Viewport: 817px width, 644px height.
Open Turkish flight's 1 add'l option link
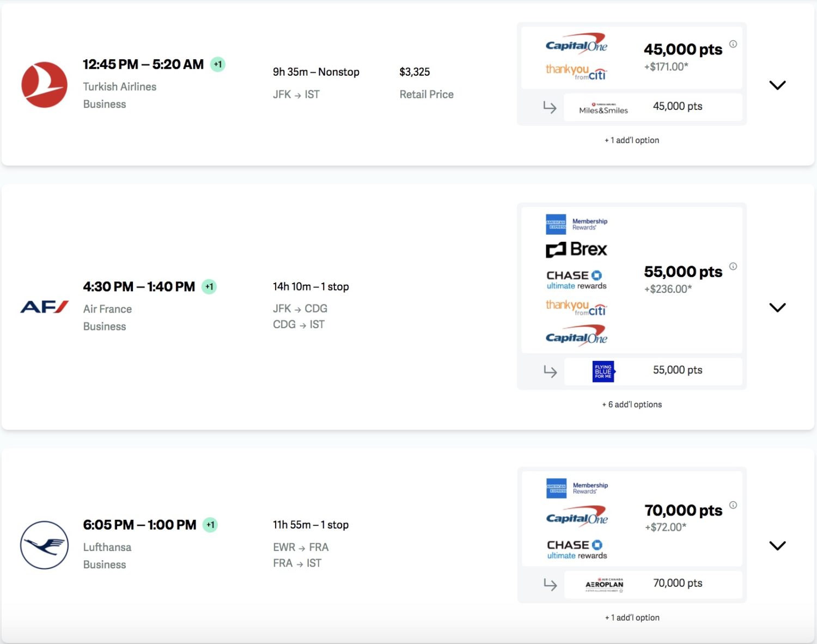632,140
